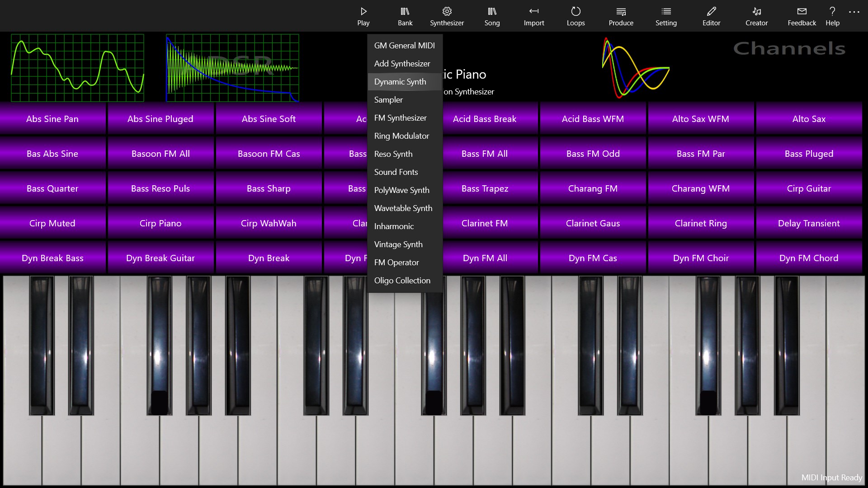
Task: Pick Oligo Collection from the dropdown
Action: coord(402,280)
